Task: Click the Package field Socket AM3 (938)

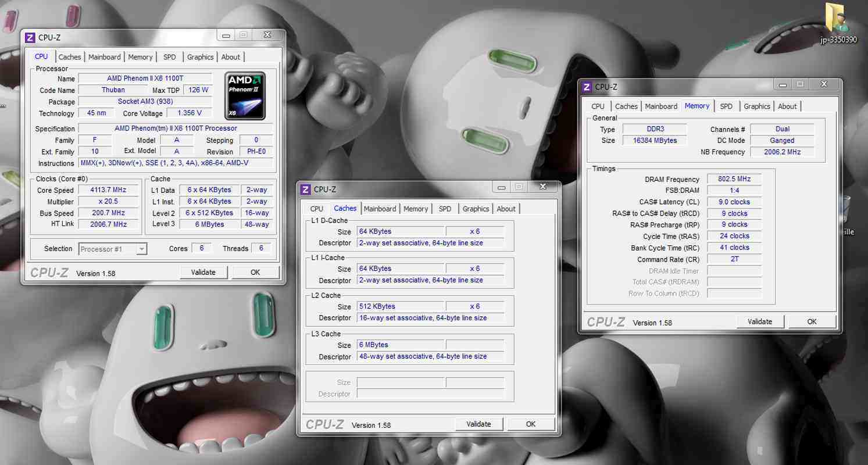Action: 145,102
